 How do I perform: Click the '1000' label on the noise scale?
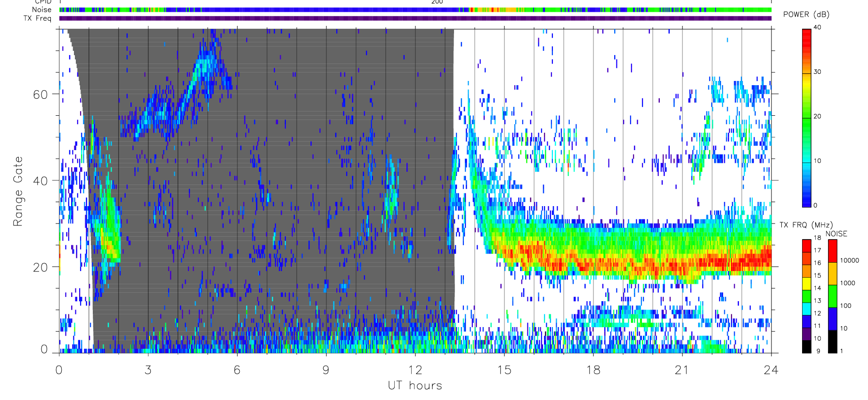click(848, 283)
